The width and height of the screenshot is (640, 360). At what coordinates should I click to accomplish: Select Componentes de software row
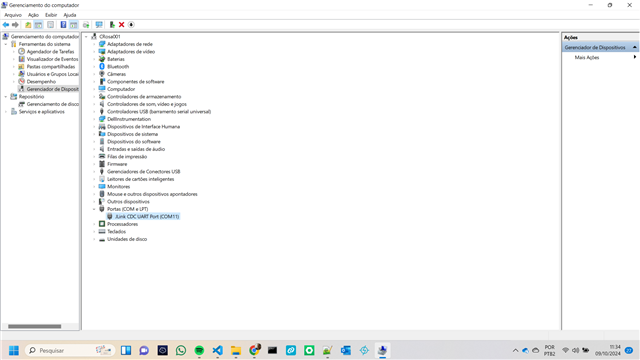[136, 82]
